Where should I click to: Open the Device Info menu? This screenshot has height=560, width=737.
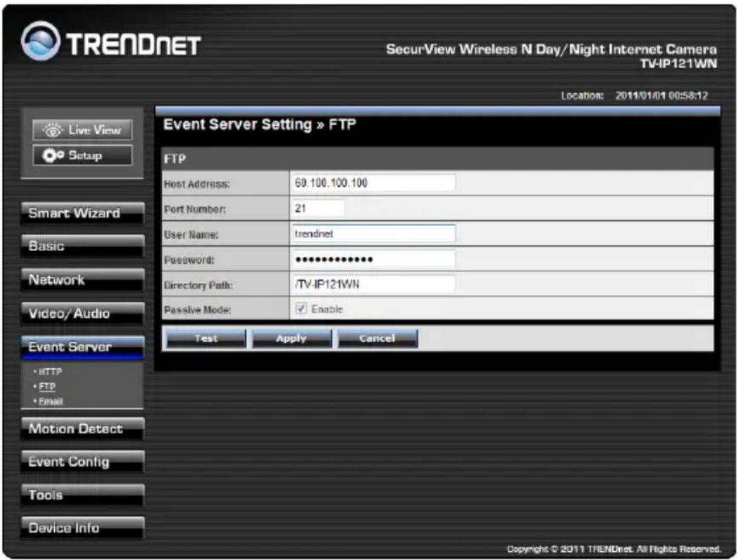[82, 528]
